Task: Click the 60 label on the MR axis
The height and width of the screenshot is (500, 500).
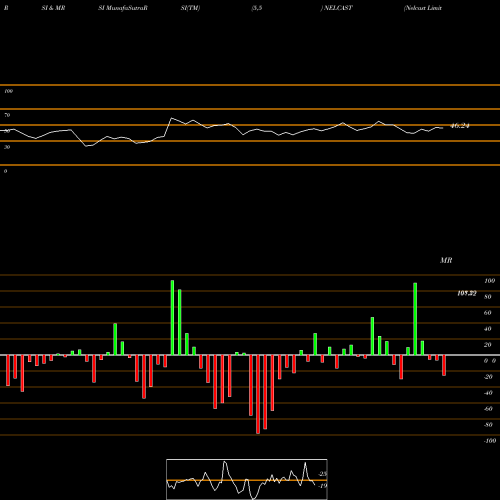Action: coord(488,313)
